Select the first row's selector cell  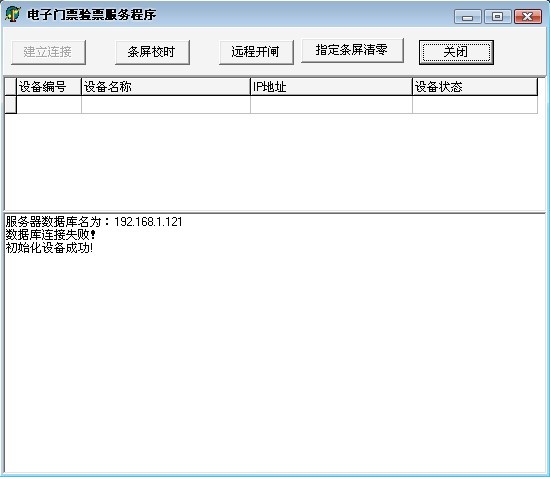[x=11, y=105]
